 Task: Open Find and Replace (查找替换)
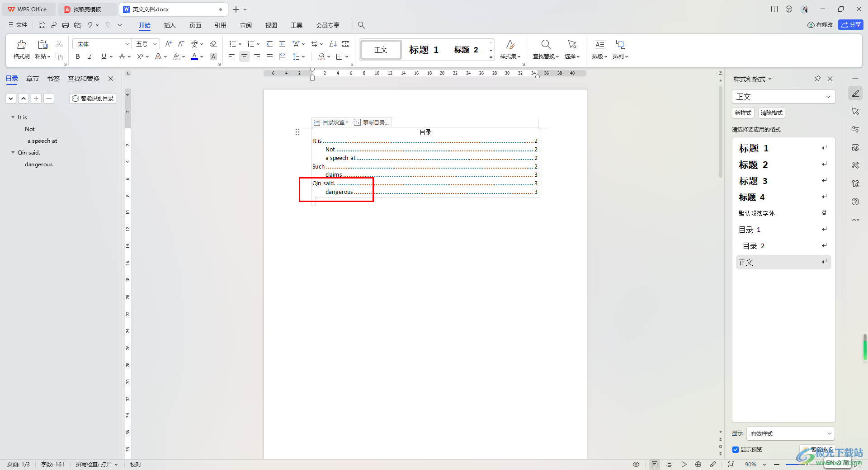tap(546, 50)
